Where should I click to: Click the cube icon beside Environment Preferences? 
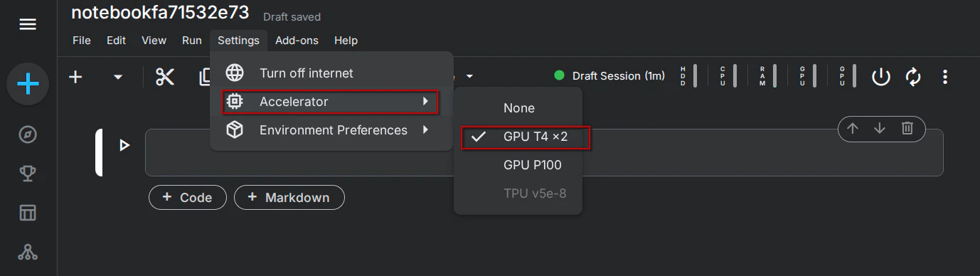(235, 130)
